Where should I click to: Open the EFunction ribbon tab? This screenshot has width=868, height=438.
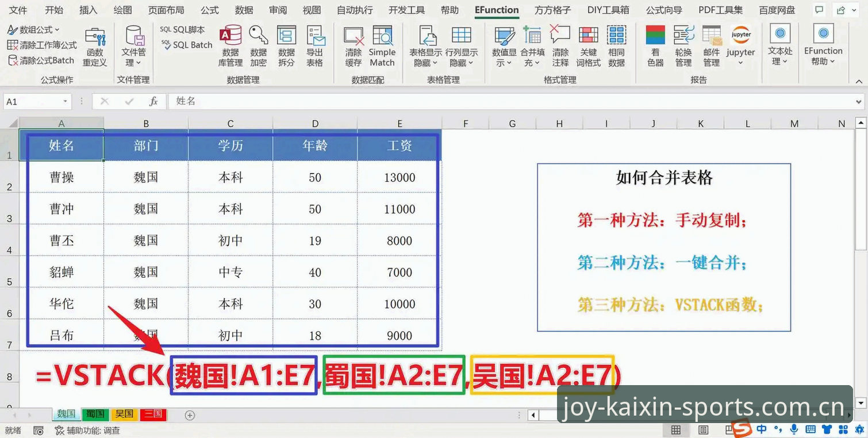click(x=497, y=10)
